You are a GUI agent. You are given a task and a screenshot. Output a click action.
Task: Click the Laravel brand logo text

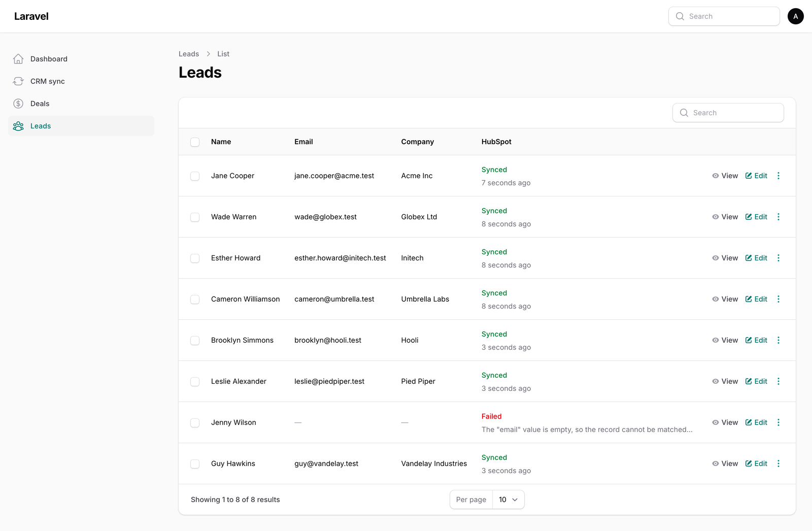(x=31, y=16)
